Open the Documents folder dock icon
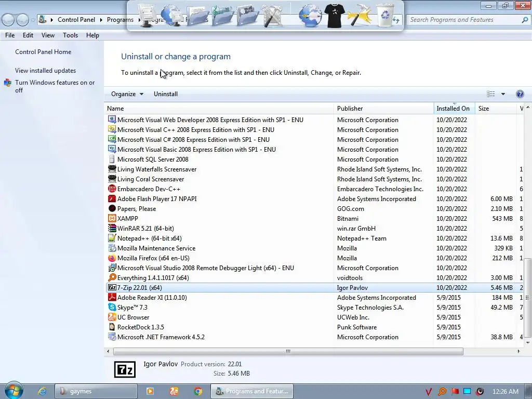 (197, 15)
